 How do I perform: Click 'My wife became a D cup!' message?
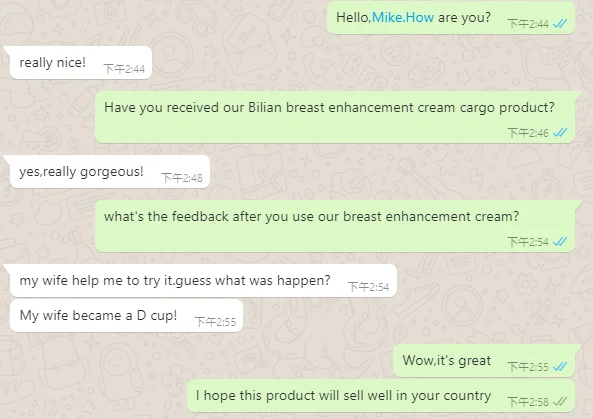tap(126, 316)
